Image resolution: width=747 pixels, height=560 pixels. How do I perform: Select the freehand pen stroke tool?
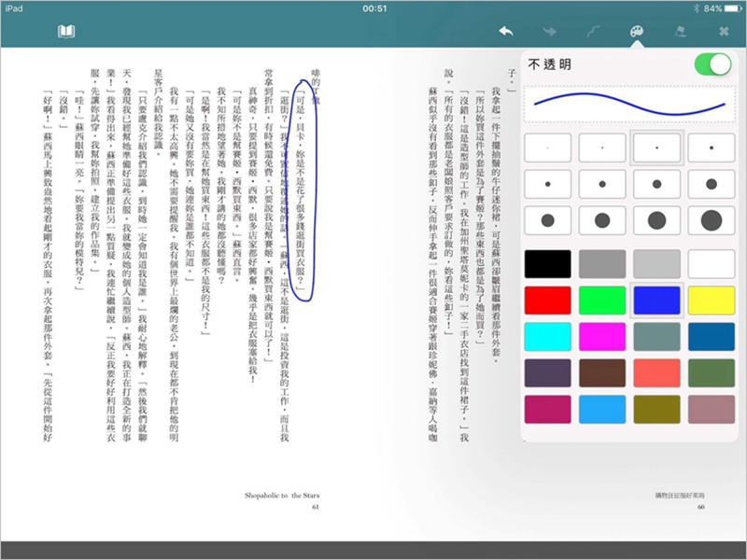coord(592,33)
